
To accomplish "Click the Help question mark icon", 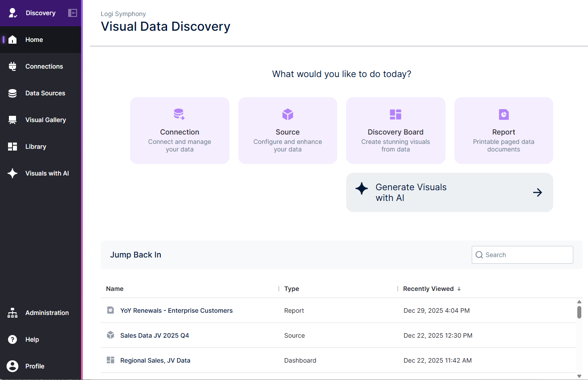I will click(x=12, y=339).
